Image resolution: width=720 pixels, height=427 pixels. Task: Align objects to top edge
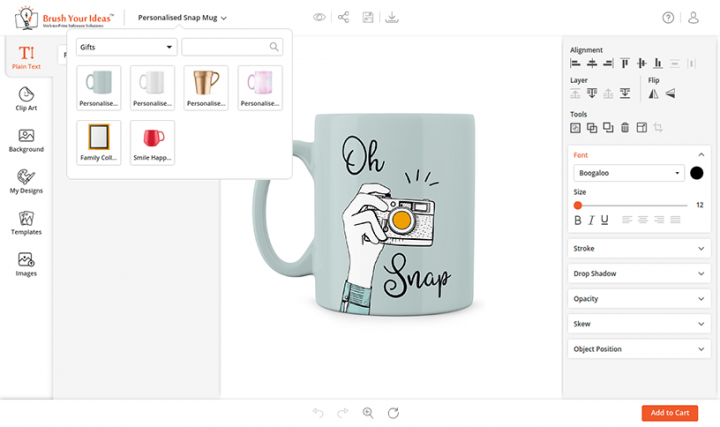pos(625,63)
